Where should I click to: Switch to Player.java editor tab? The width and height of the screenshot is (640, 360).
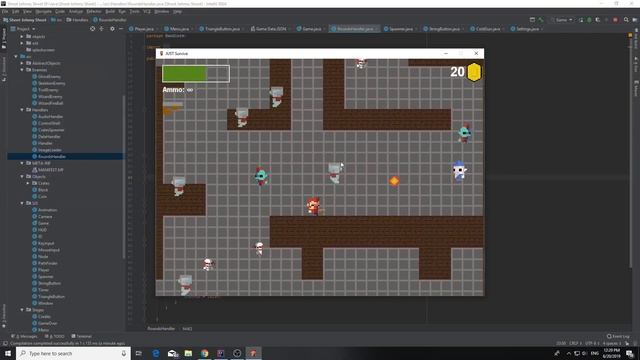142,29
